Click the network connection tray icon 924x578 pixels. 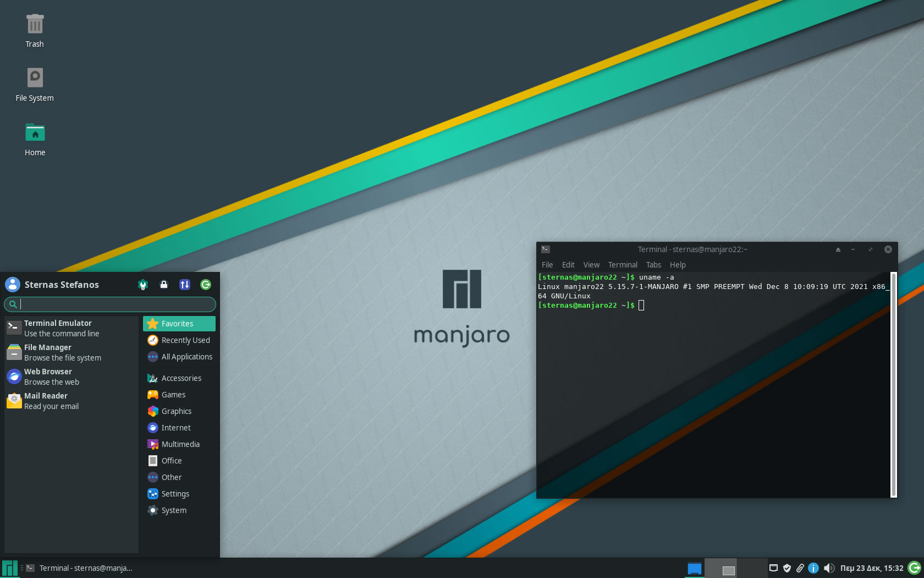pyautogui.click(x=773, y=568)
